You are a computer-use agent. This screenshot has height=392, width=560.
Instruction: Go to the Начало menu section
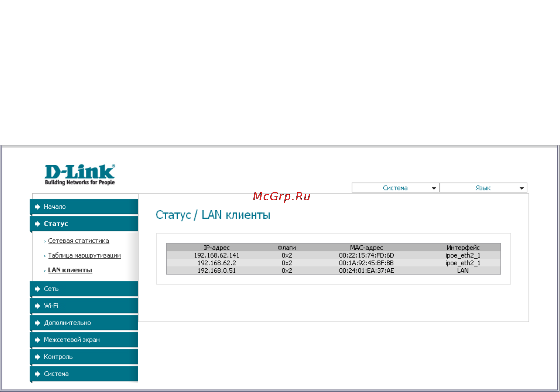click(x=84, y=207)
